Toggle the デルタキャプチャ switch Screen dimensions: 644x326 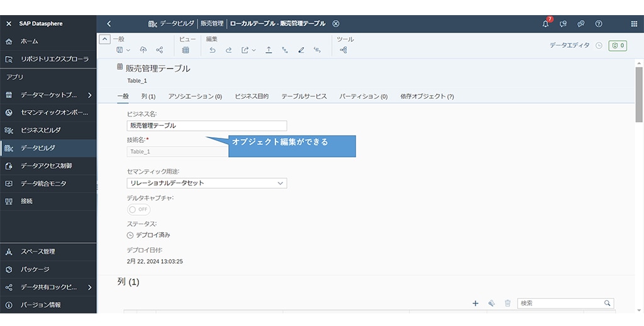(x=138, y=210)
